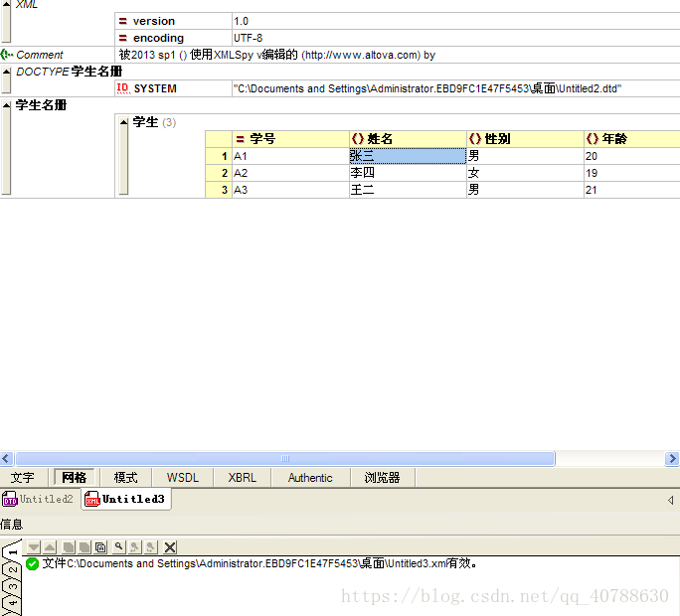
Task: Switch to 文字 text view tab
Action: (23, 478)
